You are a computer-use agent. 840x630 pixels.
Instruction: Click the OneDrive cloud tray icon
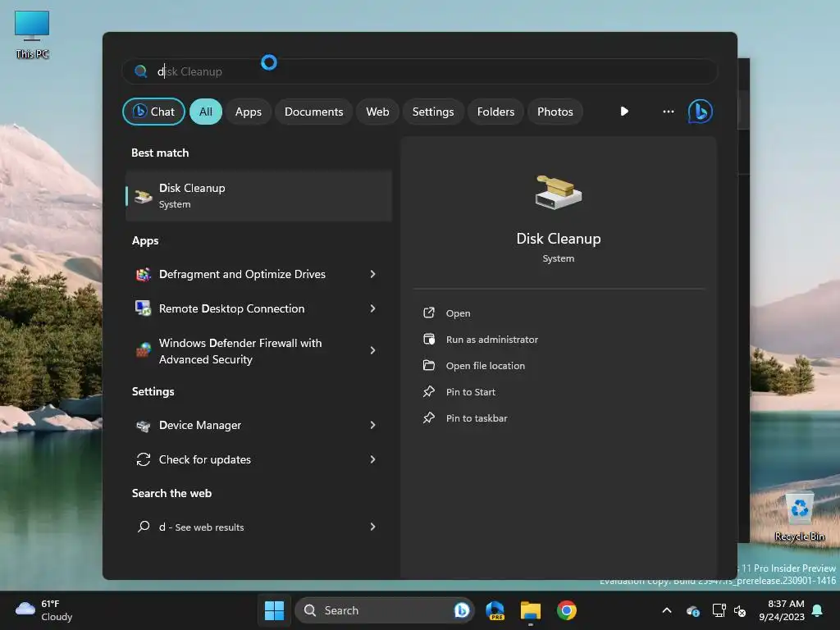[x=692, y=610]
